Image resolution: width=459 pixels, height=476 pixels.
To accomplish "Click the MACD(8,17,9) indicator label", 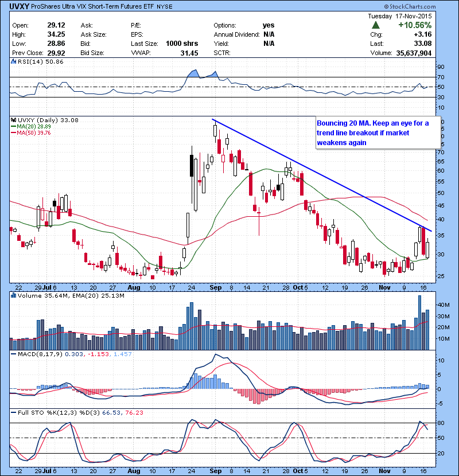I will pyautogui.click(x=40, y=354).
